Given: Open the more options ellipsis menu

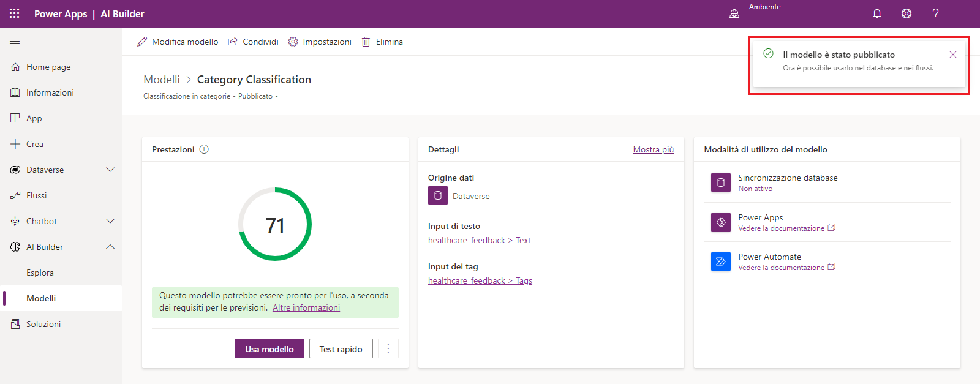Looking at the screenshot, I should point(388,349).
